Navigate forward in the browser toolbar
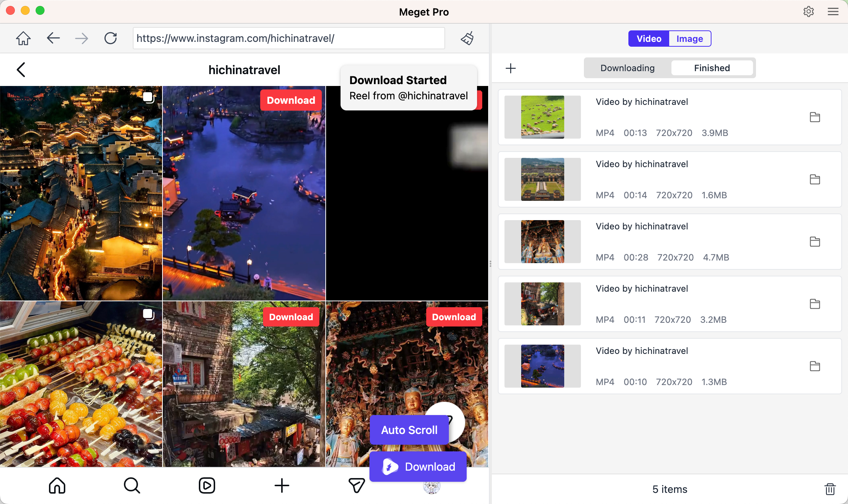 [x=82, y=38]
